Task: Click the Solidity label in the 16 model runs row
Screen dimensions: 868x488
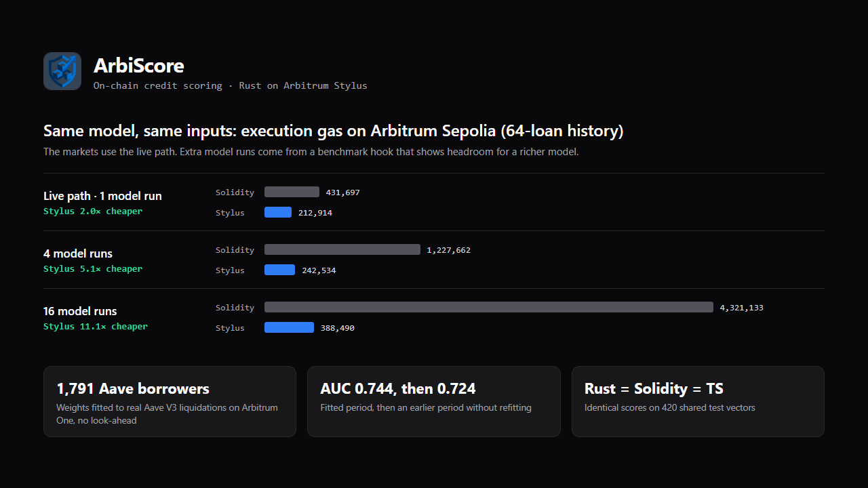Action: tap(235, 308)
